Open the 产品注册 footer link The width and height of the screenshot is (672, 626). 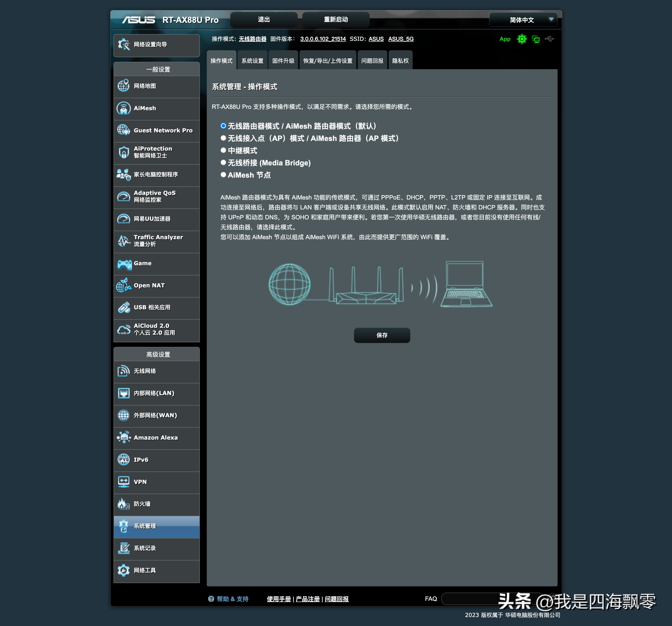click(x=308, y=599)
